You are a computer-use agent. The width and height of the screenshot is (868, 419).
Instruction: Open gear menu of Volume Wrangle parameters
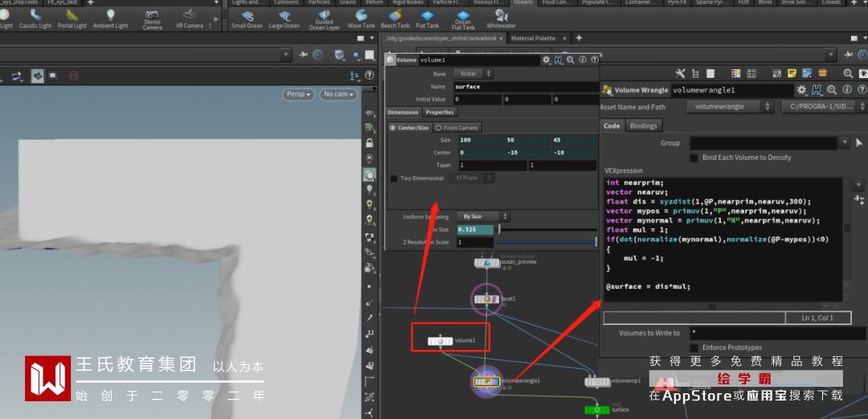(801, 90)
